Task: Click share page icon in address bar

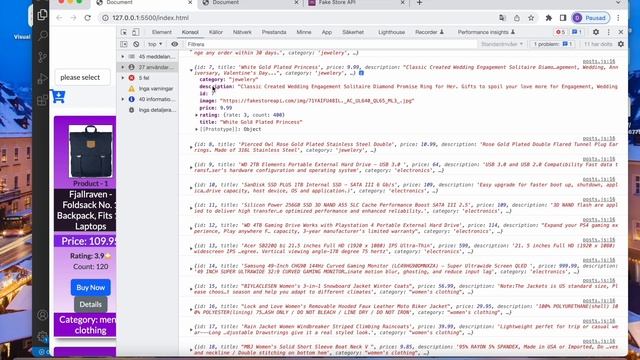Action: (517, 18)
